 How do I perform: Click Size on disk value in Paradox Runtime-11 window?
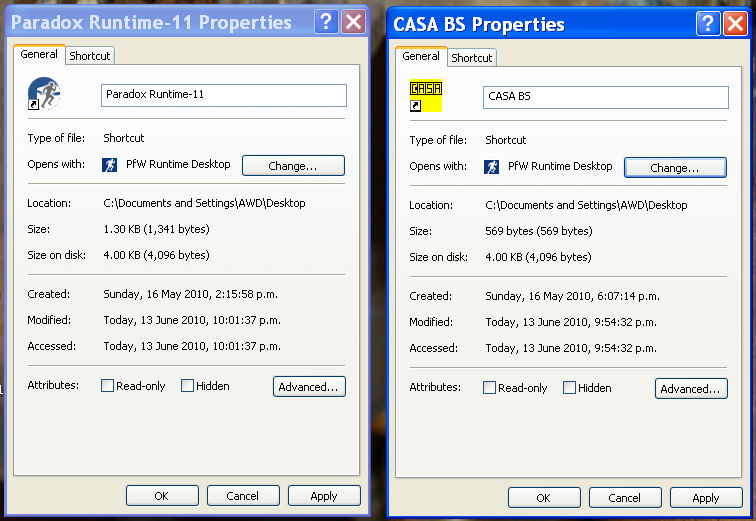pyautogui.click(x=157, y=255)
